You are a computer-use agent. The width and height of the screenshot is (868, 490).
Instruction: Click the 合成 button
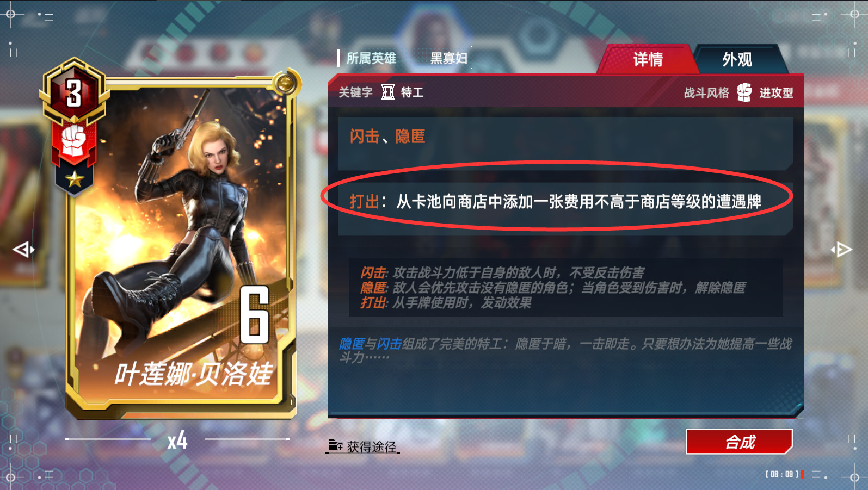(x=739, y=442)
